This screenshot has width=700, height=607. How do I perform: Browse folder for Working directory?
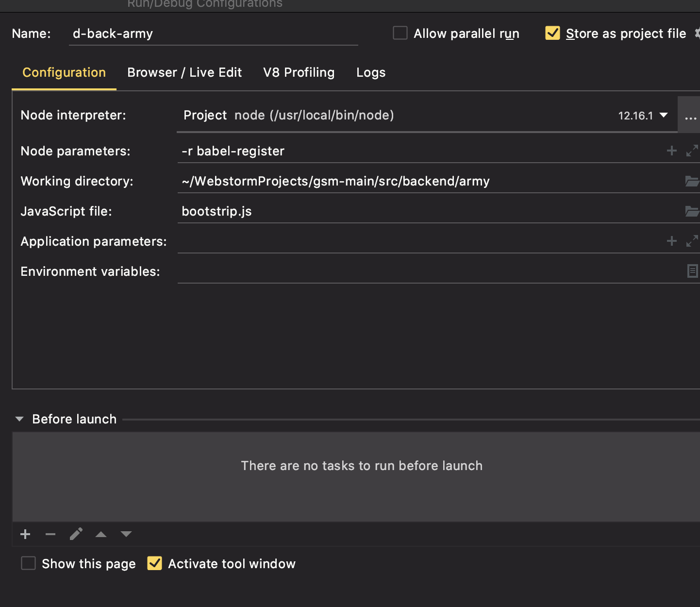692,181
